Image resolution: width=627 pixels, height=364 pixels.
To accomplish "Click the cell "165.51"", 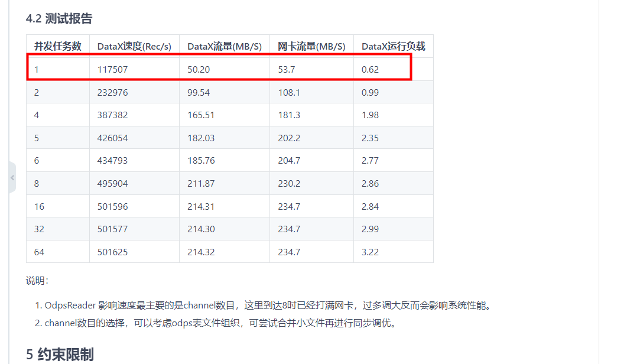I will [225, 115].
